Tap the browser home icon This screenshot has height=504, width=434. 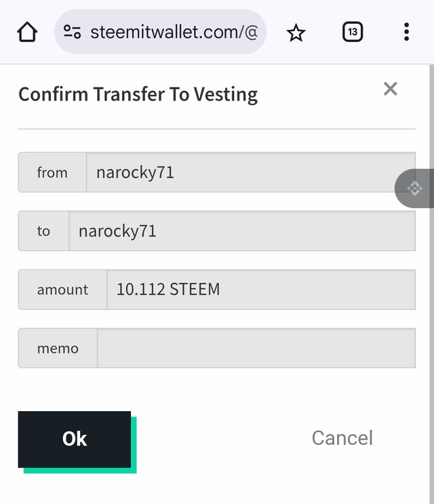pos(27,32)
